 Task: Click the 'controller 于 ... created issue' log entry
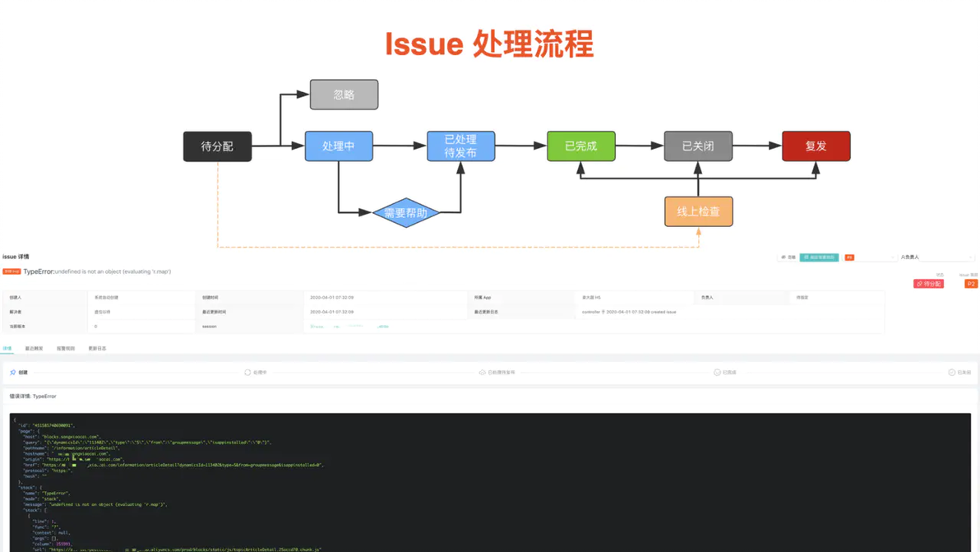click(629, 312)
